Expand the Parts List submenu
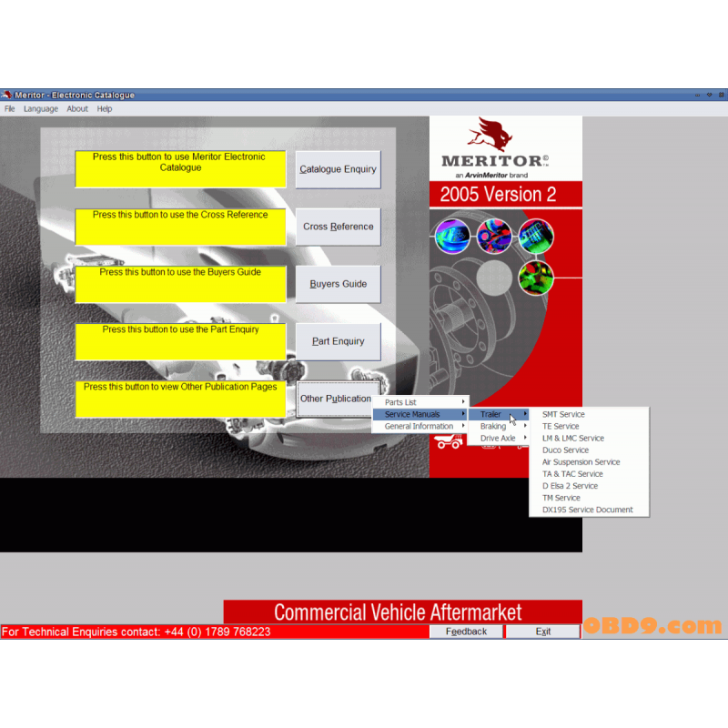 403,401
